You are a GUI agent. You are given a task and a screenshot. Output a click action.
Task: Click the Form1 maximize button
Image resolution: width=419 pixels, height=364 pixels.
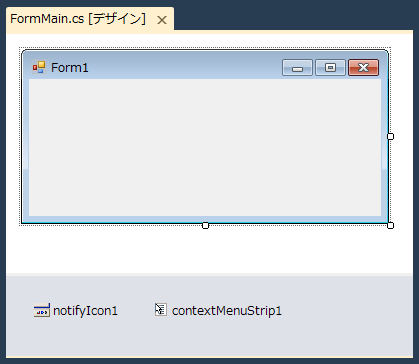point(330,68)
